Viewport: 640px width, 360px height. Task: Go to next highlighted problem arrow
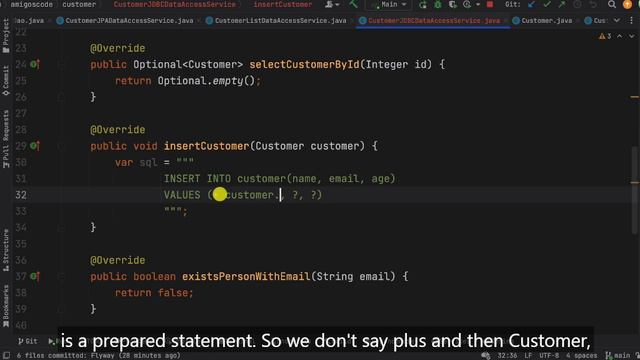[x=632, y=36]
